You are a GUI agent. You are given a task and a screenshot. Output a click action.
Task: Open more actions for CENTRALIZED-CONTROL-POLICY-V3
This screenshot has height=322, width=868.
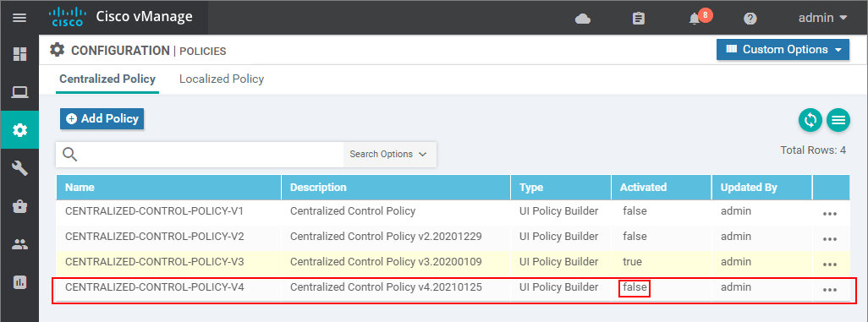830,265
